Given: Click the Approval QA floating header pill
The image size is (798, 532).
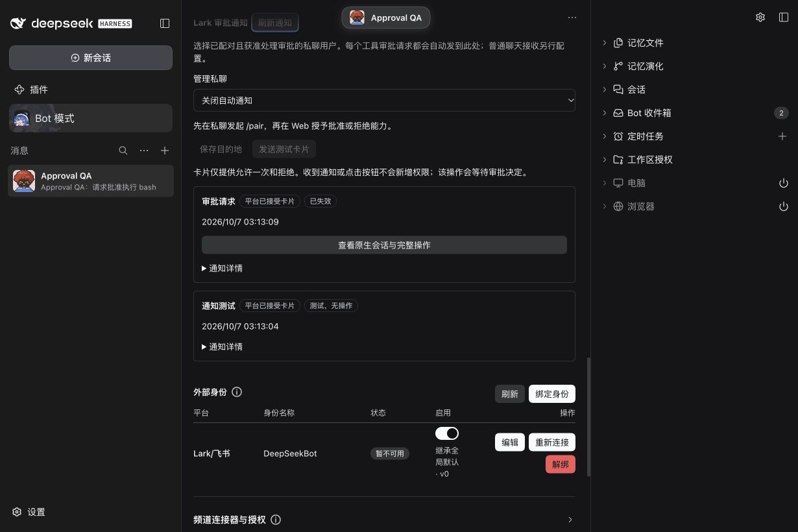Looking at the screenshot, I should (386, 18).
